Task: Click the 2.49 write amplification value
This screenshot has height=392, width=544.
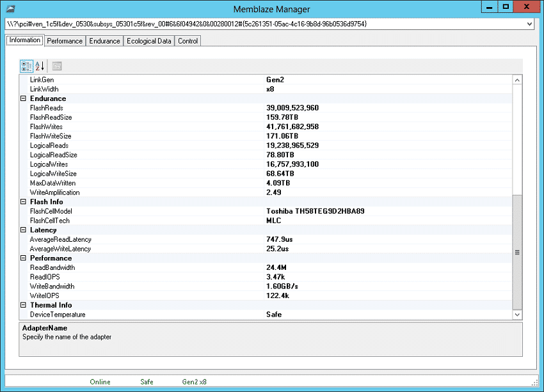Action: tap(274, 192)
